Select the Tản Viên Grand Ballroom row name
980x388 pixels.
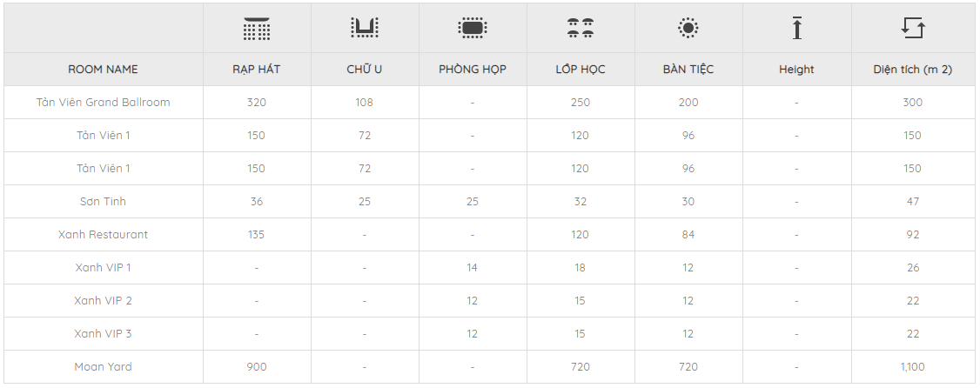(x=103, y=103)
